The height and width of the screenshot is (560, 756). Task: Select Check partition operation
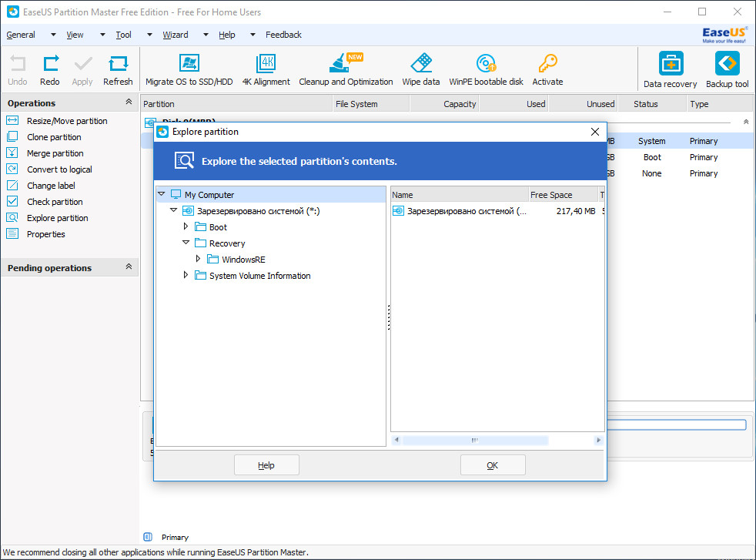(55, 202)
